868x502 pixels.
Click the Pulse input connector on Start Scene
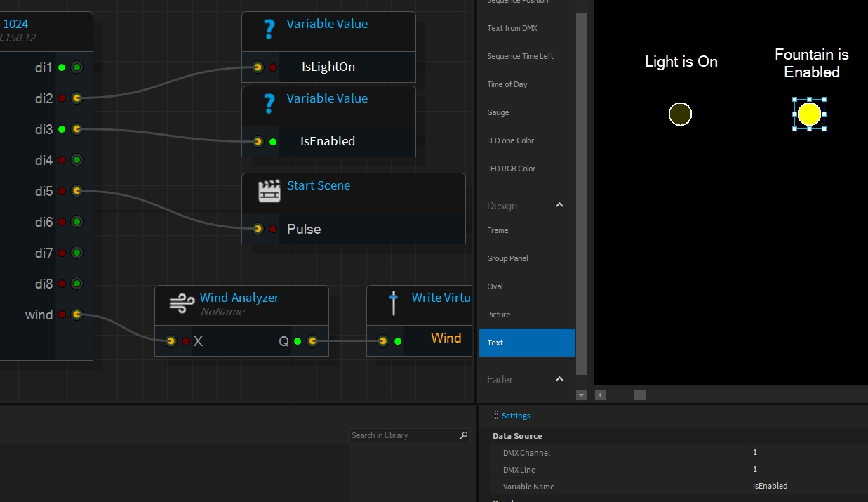coord(258,229)
